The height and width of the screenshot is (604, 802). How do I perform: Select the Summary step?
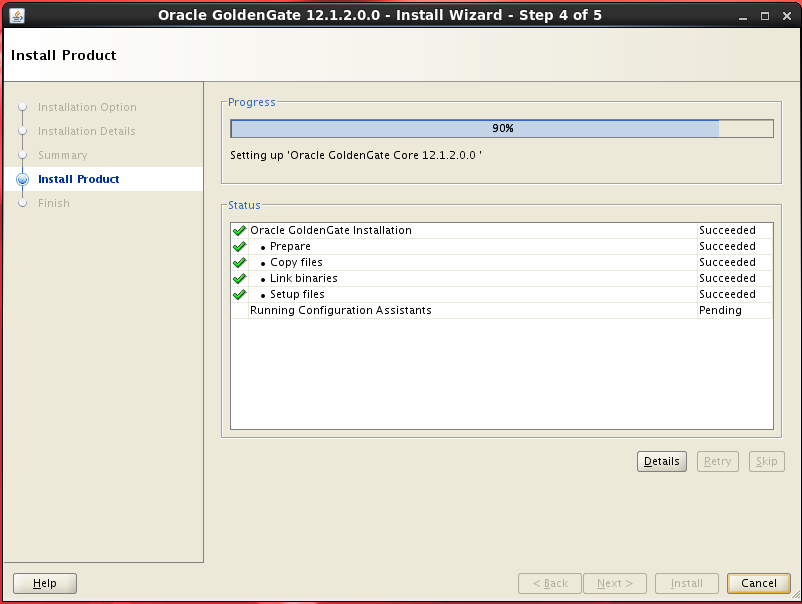(63, 155)
